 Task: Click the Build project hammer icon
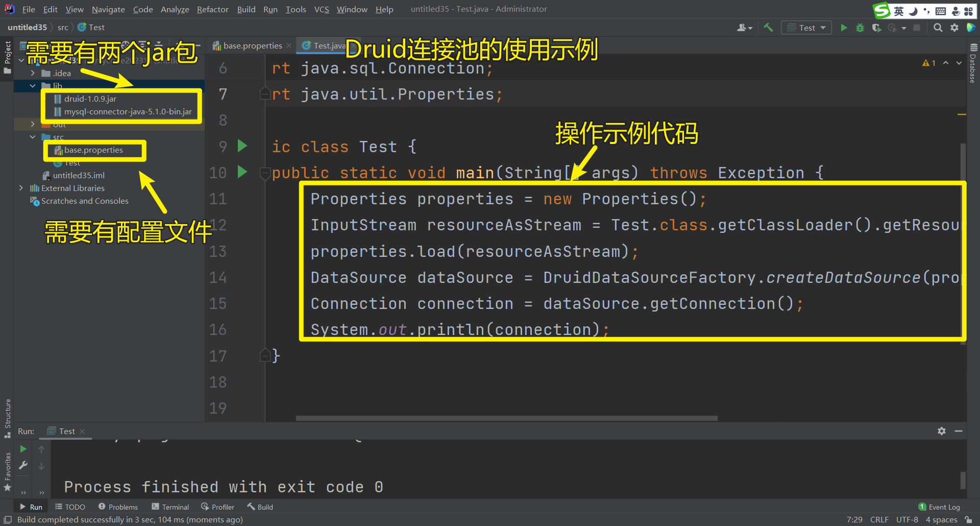768,28
